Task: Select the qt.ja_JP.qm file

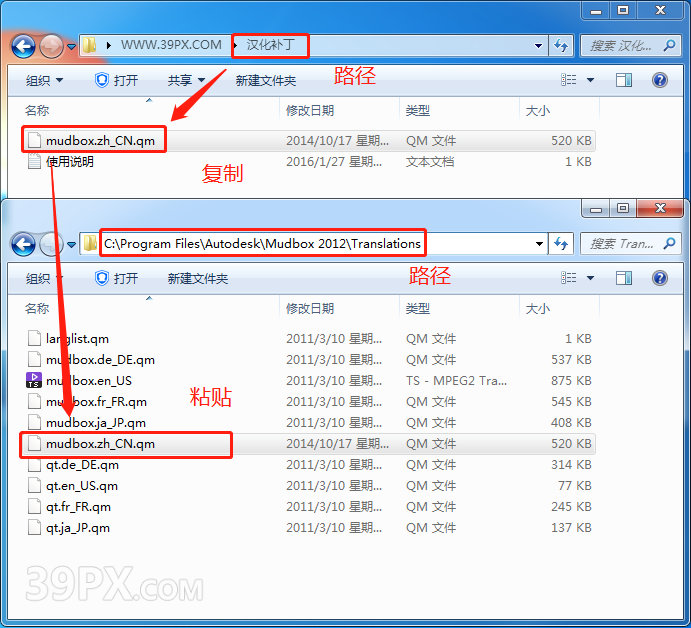Action: pos(78,528)
